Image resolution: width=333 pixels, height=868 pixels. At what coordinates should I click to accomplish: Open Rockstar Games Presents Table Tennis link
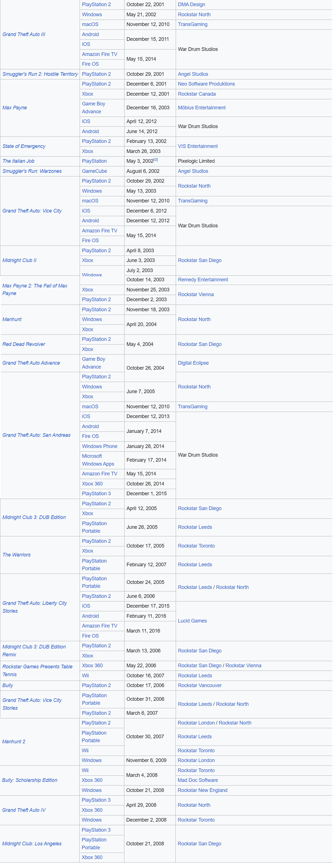pos(37,671)
